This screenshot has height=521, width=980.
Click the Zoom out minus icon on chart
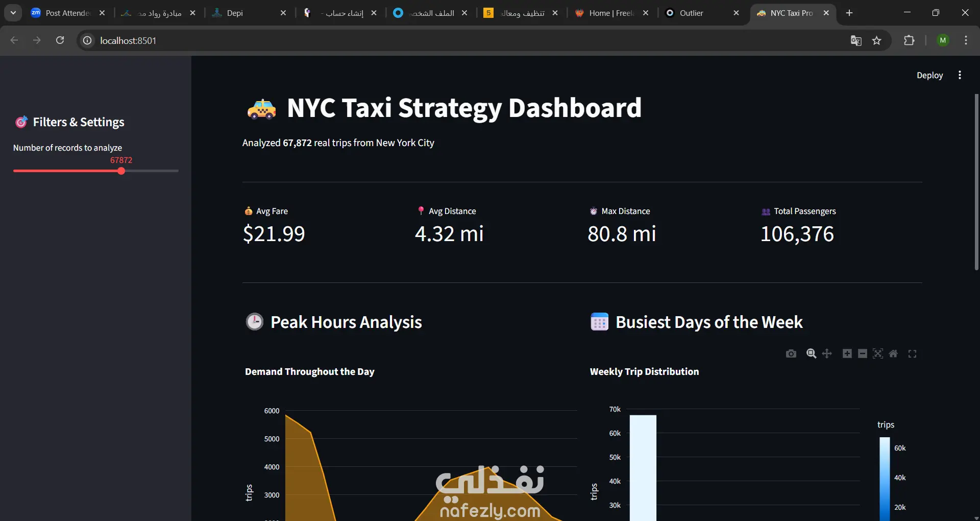(x=863, y=353)
